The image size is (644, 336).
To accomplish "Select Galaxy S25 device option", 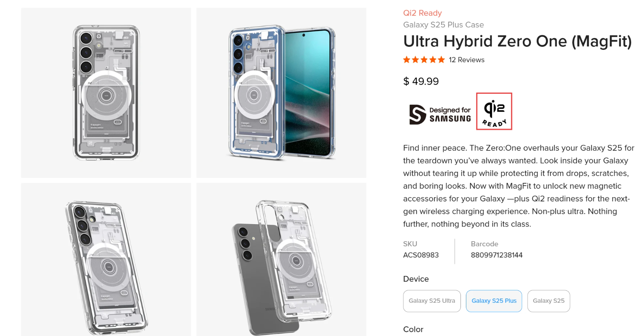I will 549,301.
